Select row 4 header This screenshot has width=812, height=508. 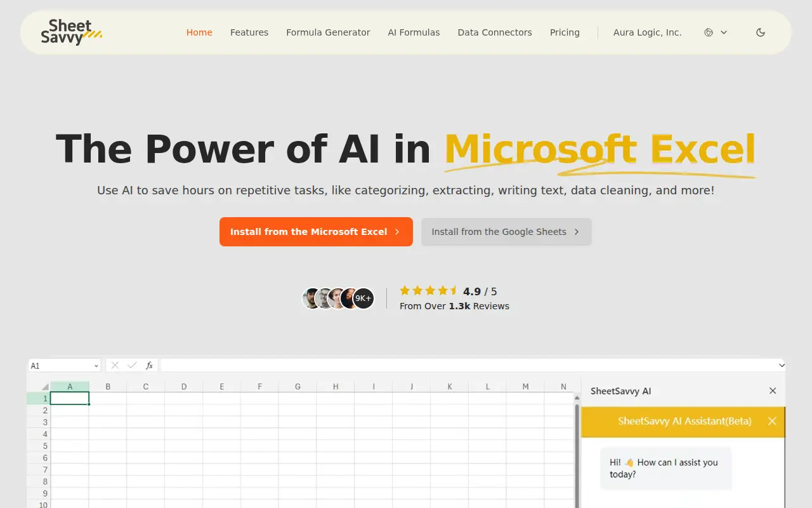39,434
